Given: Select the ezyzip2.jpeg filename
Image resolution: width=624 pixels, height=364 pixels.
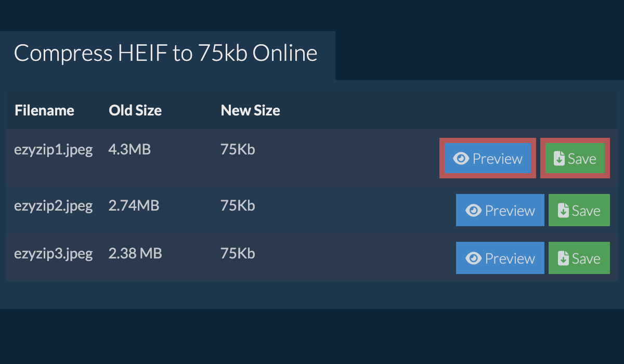Looking at the screenshot, I should [54, 206].
